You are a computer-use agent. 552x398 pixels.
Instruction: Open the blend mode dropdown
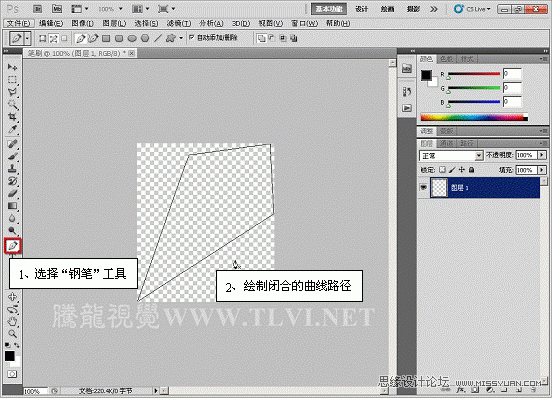[451, 156]
